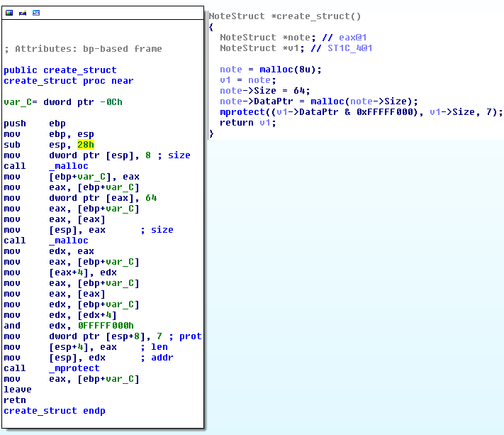The width and height of the screenshot is (504, 435).
Task: Click the 'create_struct endp' line
Action: (54, 411)
